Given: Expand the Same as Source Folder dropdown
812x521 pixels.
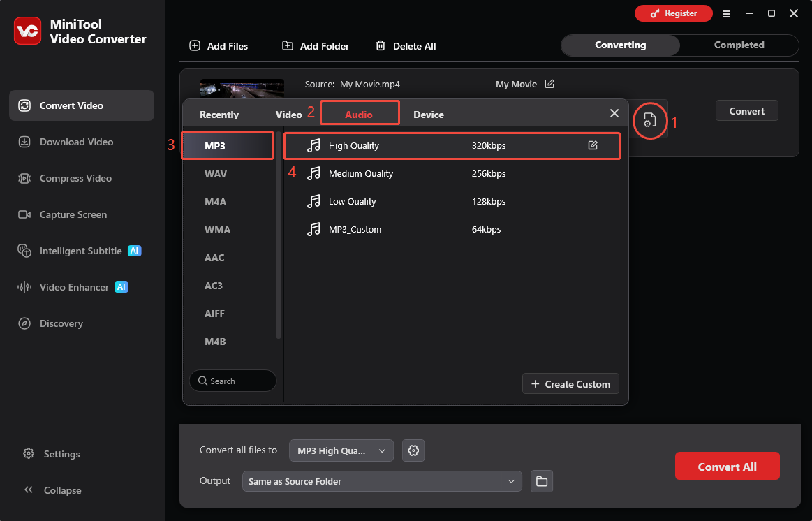Looking at the screenshot, I should pos(382,481).
